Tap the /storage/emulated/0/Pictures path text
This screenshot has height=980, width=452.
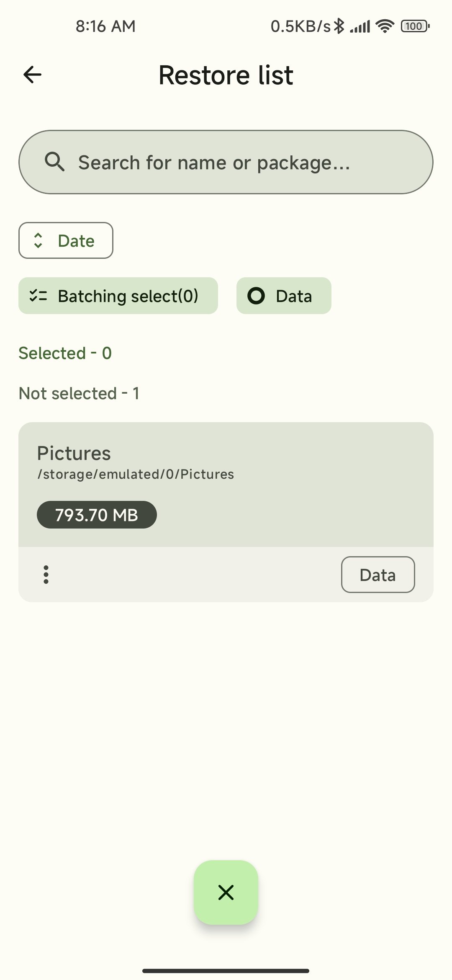[136, 475]
